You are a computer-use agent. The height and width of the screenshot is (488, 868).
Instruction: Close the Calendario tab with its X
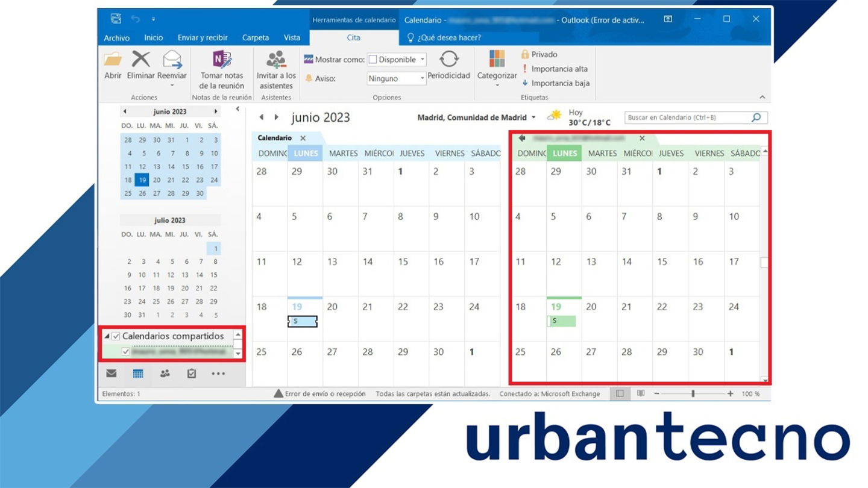tap(303, 138)
